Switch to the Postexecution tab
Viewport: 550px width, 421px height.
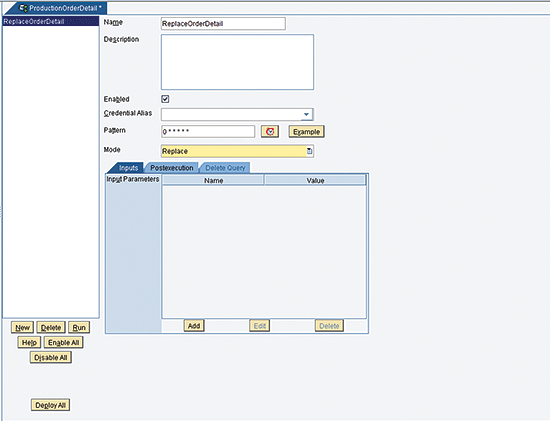coord(172,168)
